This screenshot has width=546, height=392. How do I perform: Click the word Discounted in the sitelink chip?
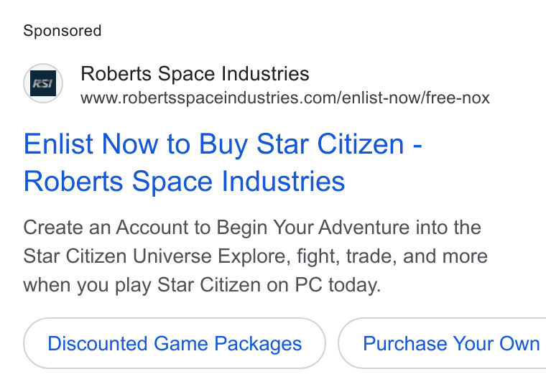[x=98, y=344]
